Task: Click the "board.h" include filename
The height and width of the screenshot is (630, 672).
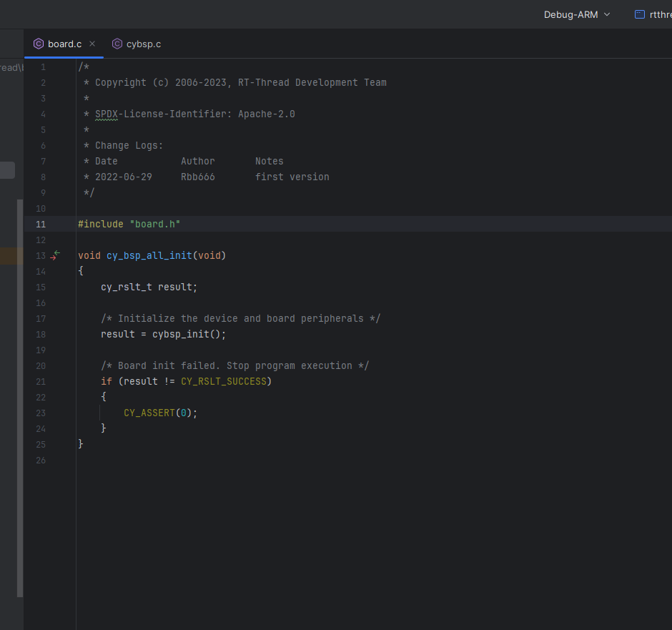Action: [155, 224]
